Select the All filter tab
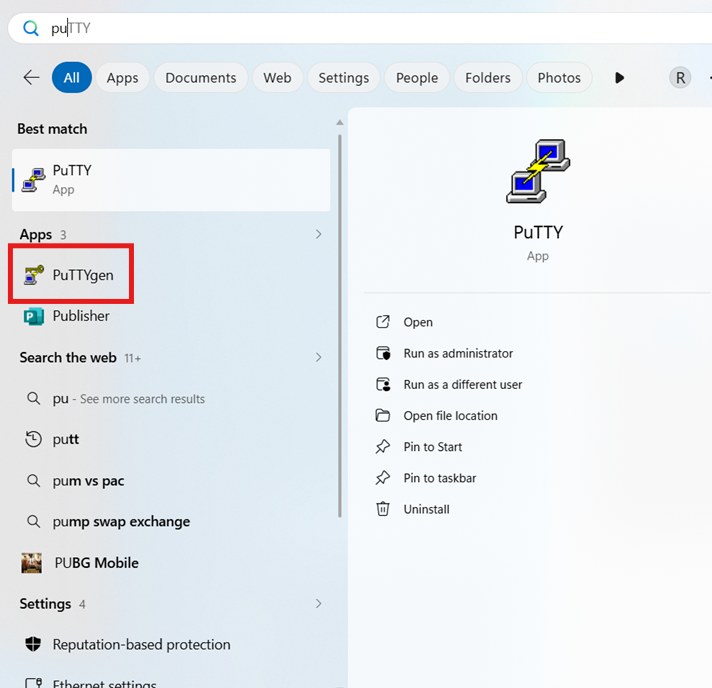Viewport: 712px width, 688px height. click(x=72, y=78)
